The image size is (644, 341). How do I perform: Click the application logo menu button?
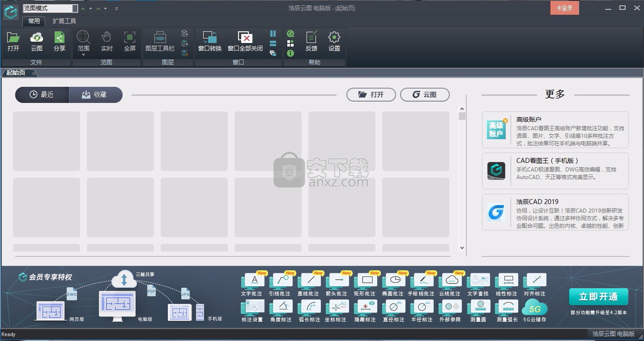pos(11,13)
